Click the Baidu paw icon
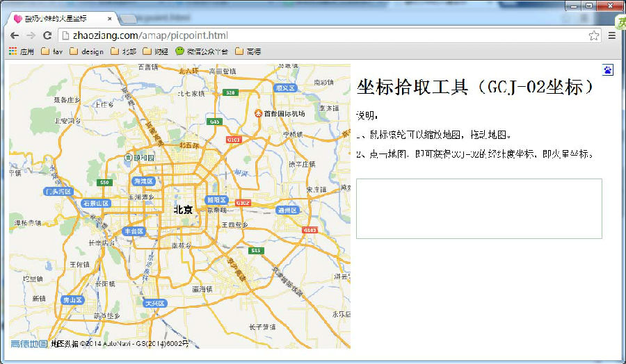The height and width of the screenshot is (364, 626). (608, 69)
